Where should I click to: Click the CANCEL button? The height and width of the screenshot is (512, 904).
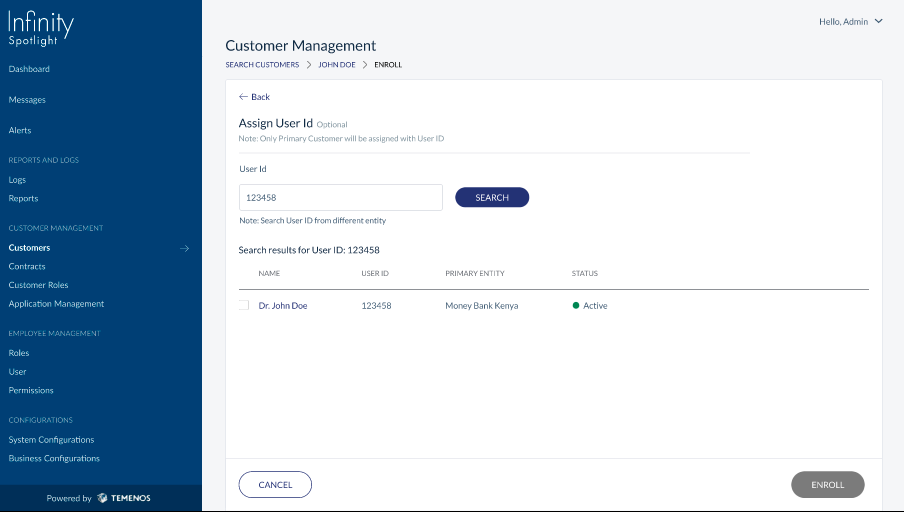pos(275,485)
